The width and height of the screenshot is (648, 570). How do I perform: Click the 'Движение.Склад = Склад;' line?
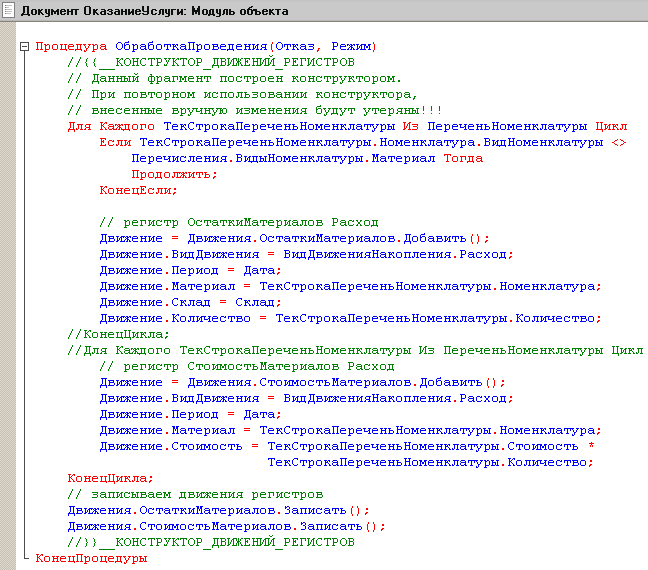click(191, 303)
